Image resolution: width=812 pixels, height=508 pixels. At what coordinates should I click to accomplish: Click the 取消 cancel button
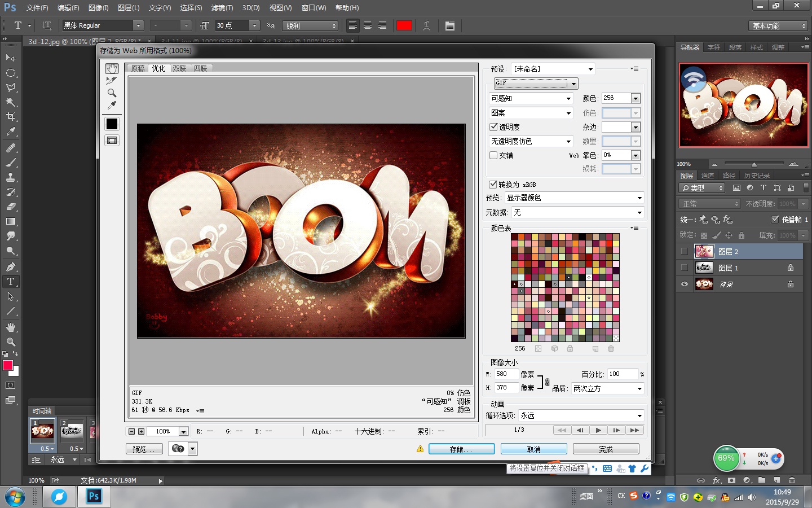coord(533,449)
